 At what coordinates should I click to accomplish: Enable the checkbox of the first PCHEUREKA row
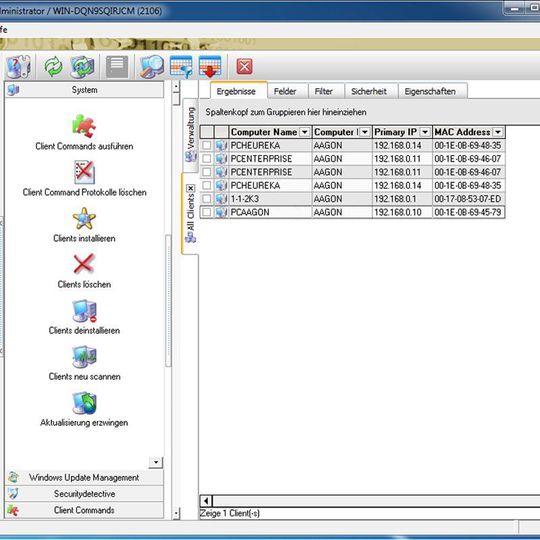(x=206, y=145)
